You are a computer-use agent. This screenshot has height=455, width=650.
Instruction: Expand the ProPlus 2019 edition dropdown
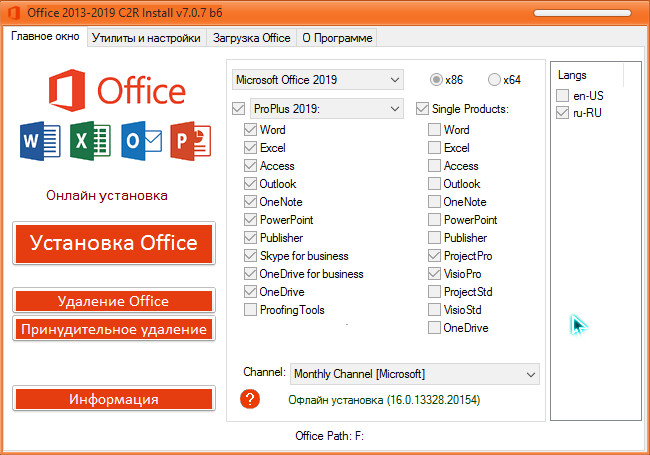325,108
